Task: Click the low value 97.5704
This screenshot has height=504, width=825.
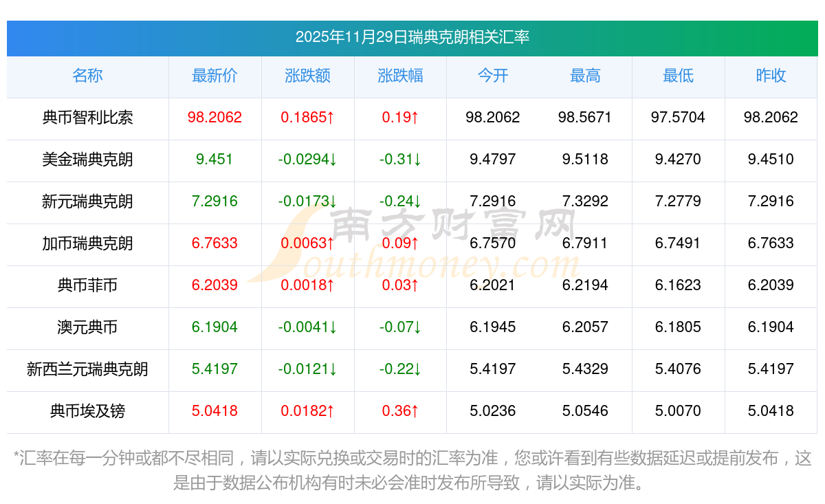Action: [x=678, y=118]
